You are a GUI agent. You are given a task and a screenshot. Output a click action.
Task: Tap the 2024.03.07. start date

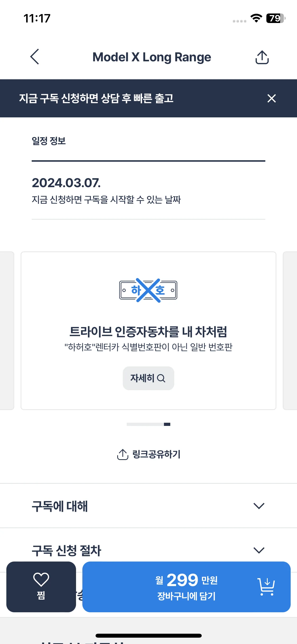click(66, 183)
